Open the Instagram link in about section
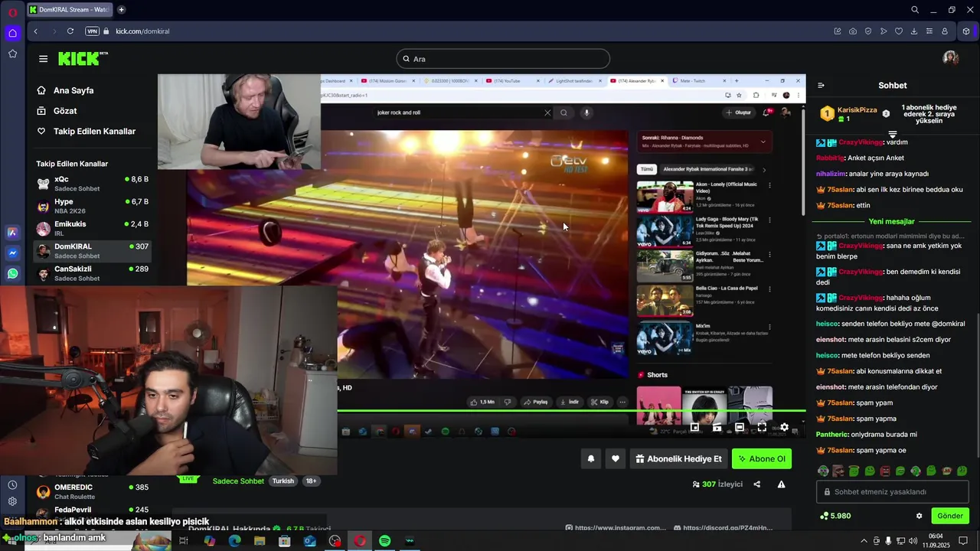 [x=616, y=528]
